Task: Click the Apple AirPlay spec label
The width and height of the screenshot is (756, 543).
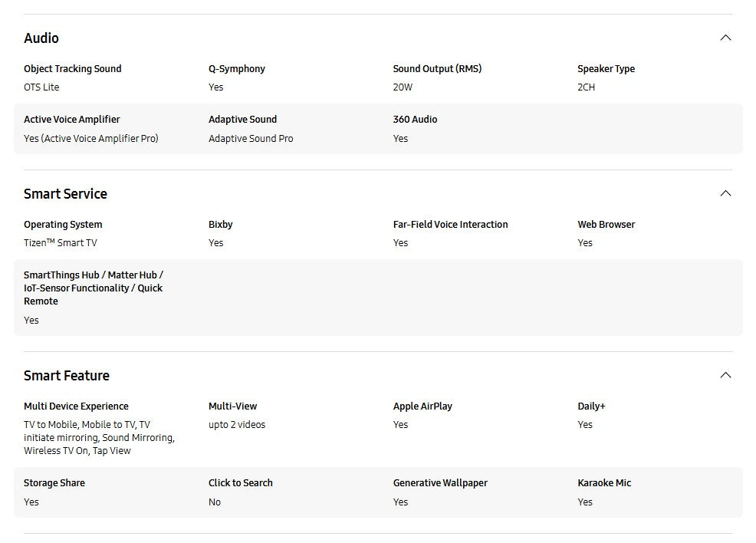Action: click(422, 406)
